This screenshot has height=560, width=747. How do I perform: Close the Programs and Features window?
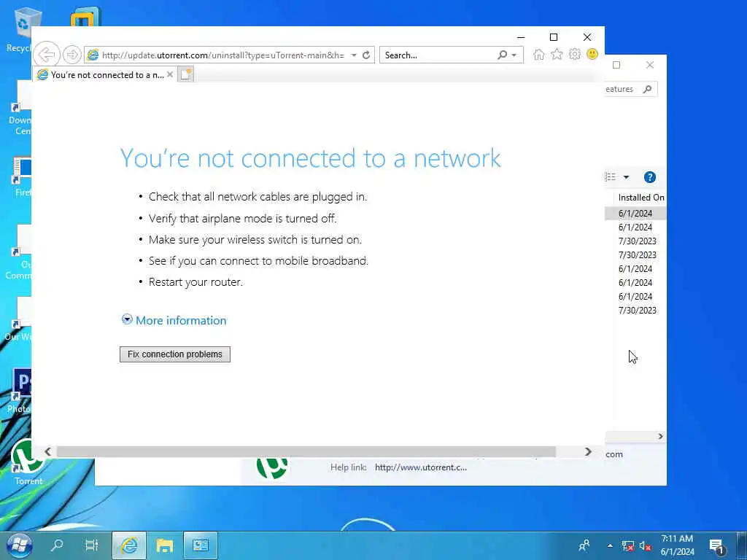(x=650, y=65)
